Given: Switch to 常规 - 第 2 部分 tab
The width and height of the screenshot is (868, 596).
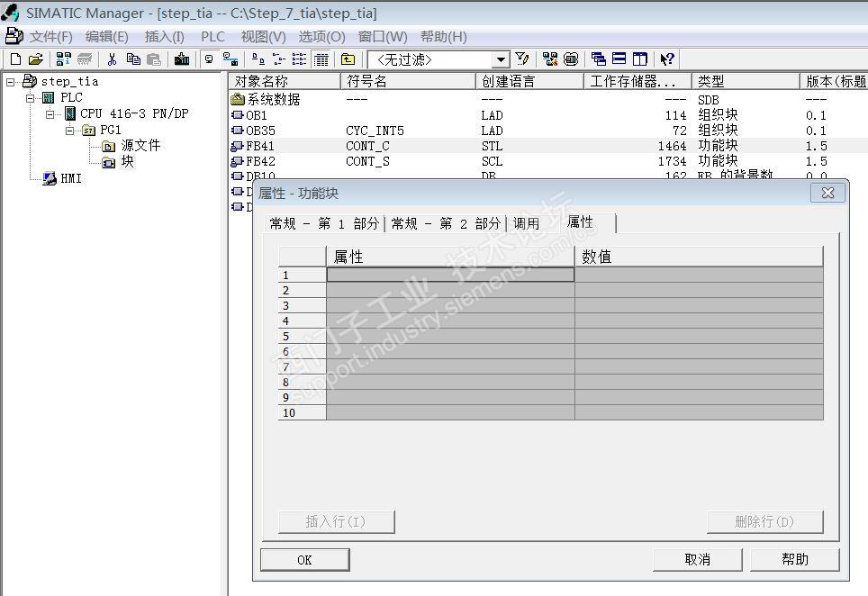Looking at the screenshot, I should [x=446, y=223].
